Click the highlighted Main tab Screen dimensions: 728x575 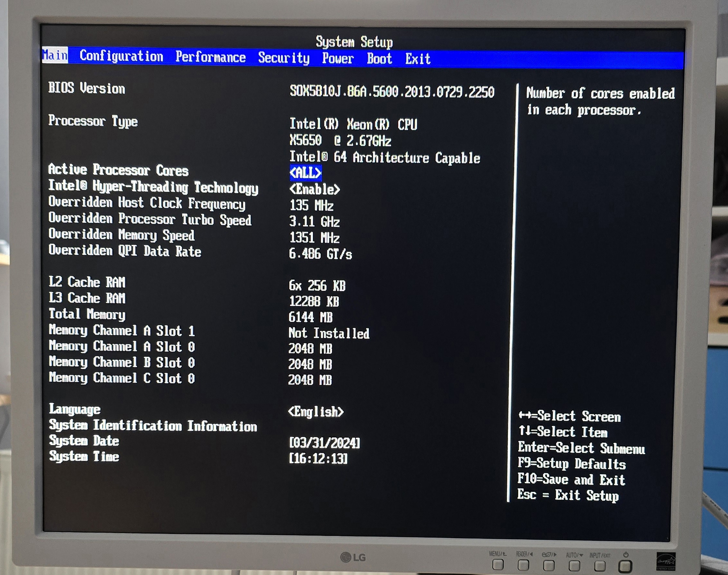tap(55, 55)
